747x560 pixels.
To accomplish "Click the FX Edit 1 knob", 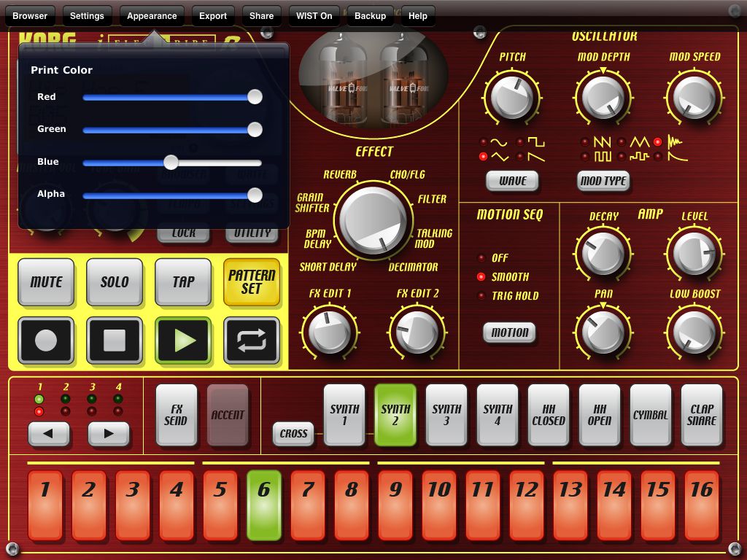I will 330,332.
